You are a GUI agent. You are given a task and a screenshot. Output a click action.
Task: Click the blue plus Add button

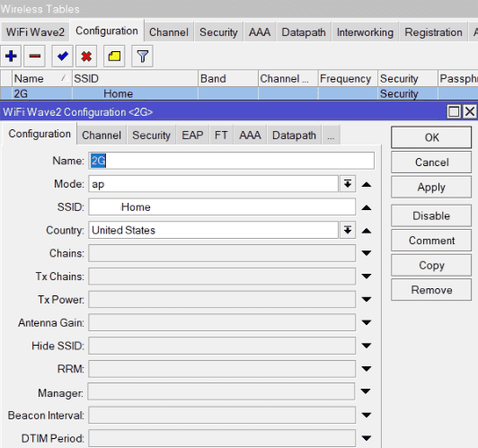tap(11, 56)
